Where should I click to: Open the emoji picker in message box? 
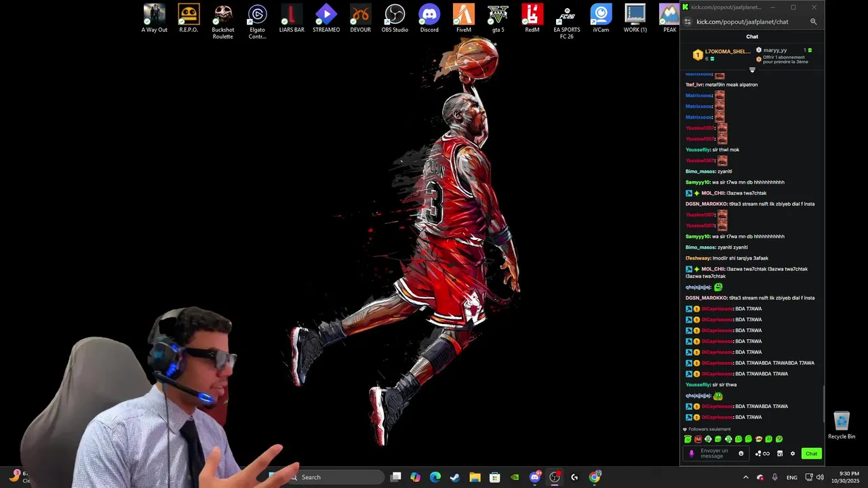[741, 453]
